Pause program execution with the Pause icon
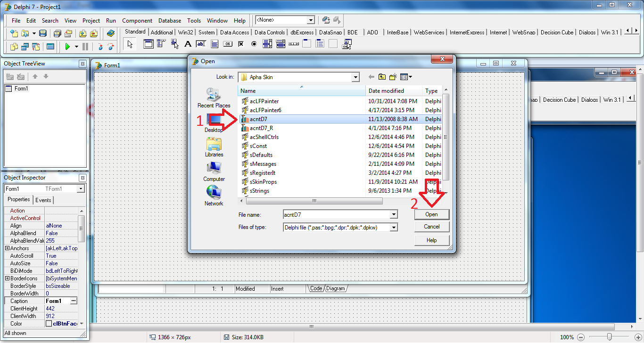The height and width of the screenshot is (343, 644). 85,47
